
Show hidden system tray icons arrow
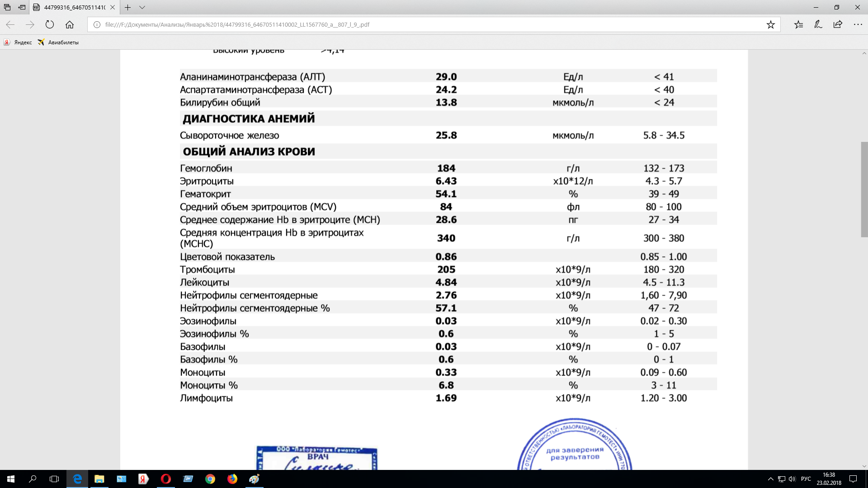point(770,479)
